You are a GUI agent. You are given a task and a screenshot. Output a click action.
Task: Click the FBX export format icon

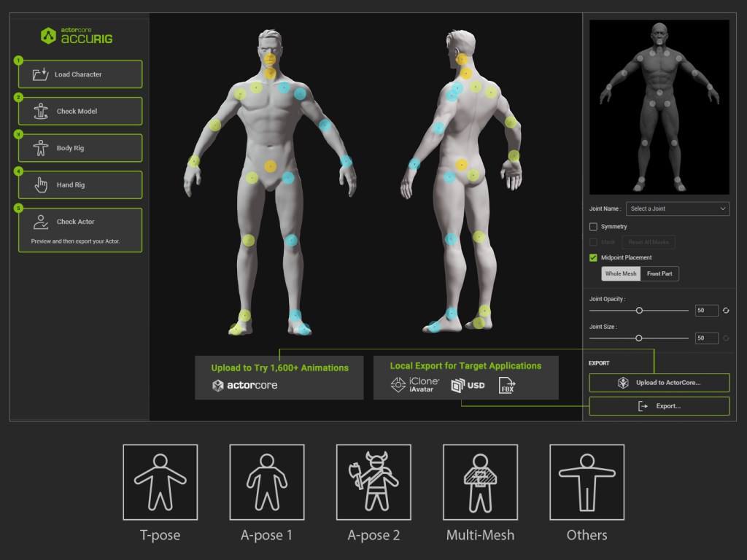coord(507,385)
